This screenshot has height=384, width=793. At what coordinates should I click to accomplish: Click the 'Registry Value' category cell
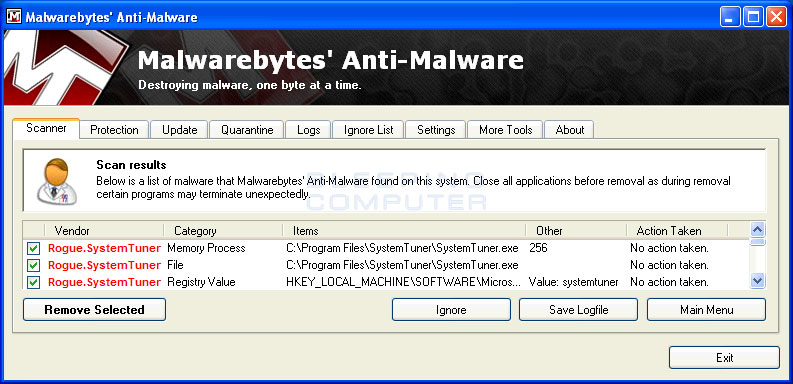click(201, 282)
